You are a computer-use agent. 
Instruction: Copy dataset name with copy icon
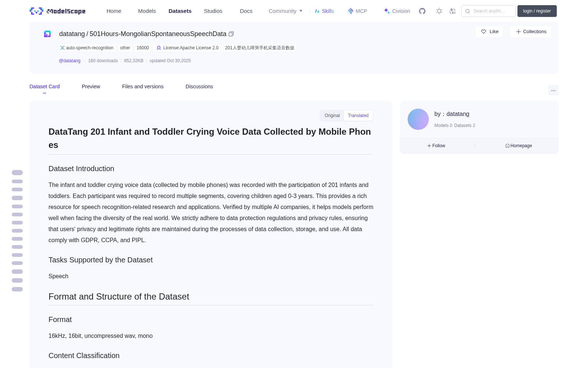(x=231, y=34)
